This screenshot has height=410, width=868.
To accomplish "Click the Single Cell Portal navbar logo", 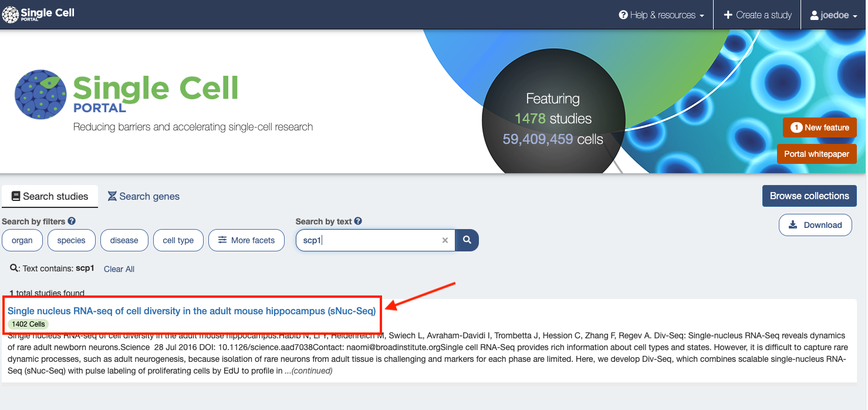I will click(x=39, y=14).
